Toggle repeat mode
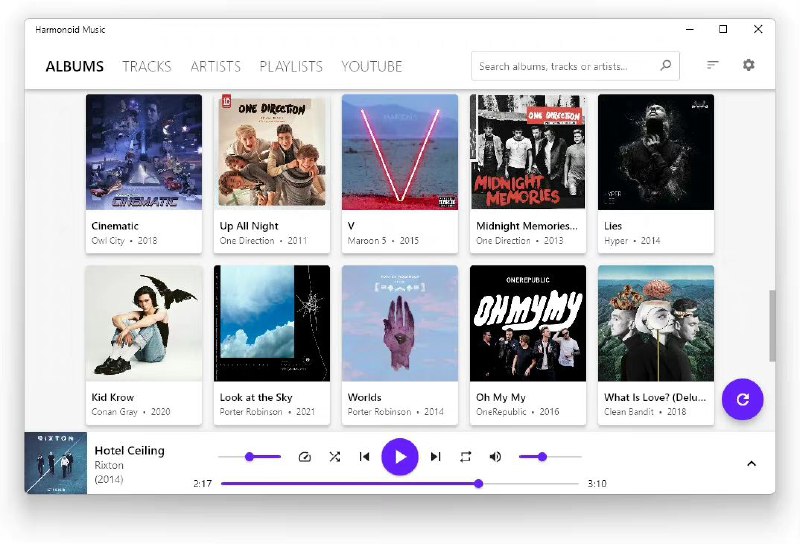Image resolution: width=800 pixels, height=544 pixels. tap(465, 457)
